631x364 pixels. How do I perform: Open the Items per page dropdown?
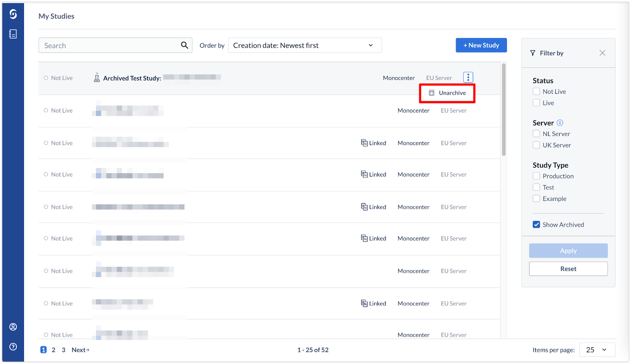(597, 350)
